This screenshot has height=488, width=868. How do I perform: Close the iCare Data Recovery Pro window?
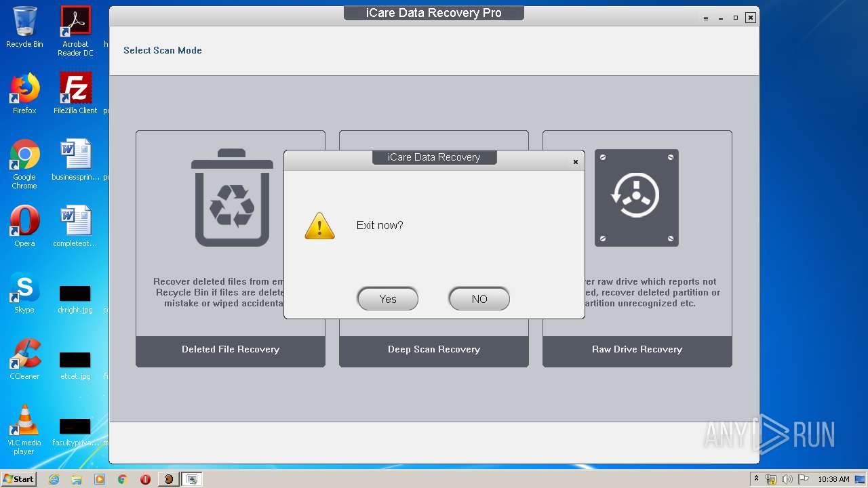point(751,18)
